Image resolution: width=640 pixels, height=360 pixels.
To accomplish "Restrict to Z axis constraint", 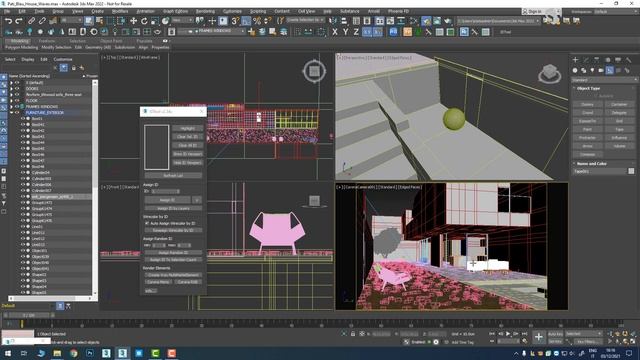I will [x=356, y=32].
